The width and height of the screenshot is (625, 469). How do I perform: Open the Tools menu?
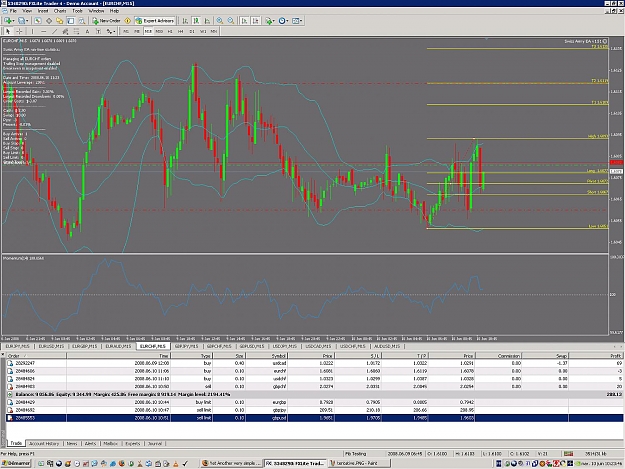click(x=77, y=11)
